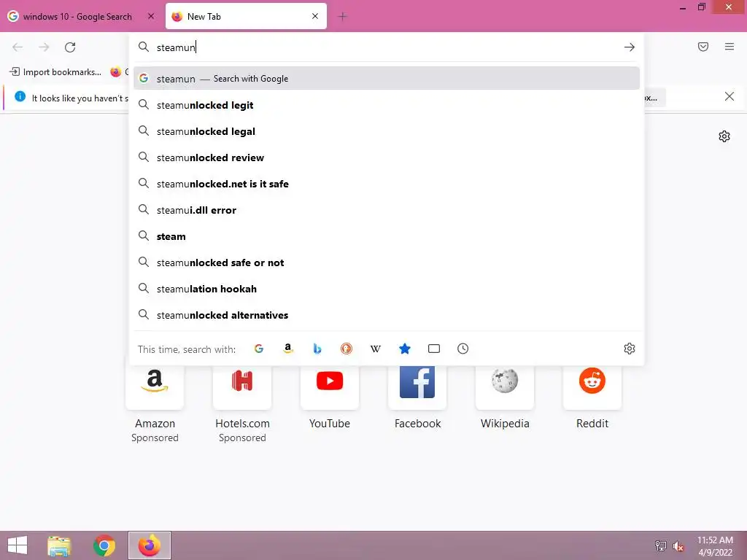The height and width of the screenshot is (560, 747).
Task: Search with Google one-off engine icon
Action: click(259, 349)
